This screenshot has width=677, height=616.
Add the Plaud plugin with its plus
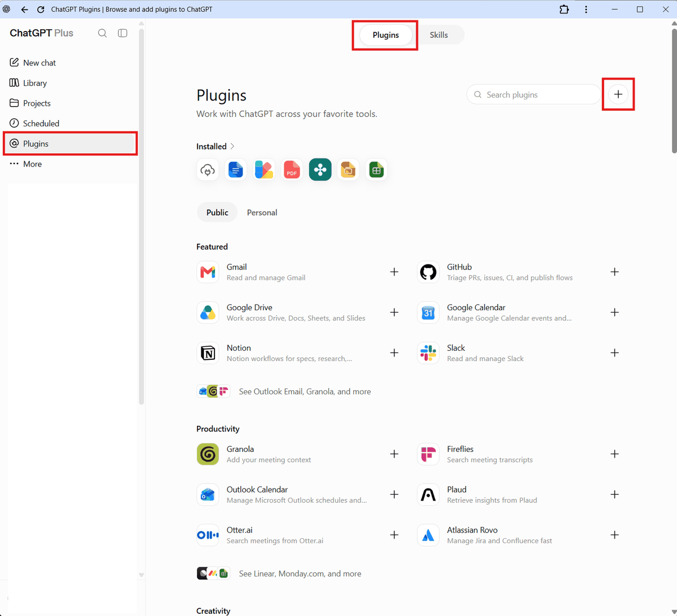615,495
